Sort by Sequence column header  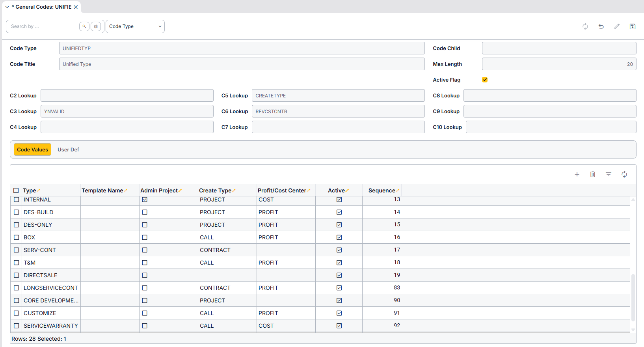pos(382,190)
